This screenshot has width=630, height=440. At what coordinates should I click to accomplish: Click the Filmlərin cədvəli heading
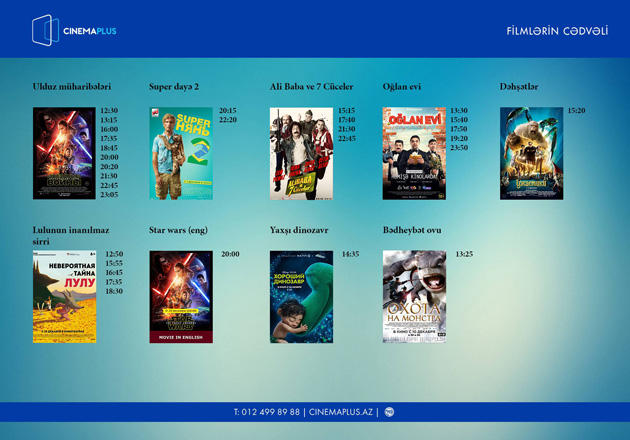pyautogui.click(x=557, y=31)
